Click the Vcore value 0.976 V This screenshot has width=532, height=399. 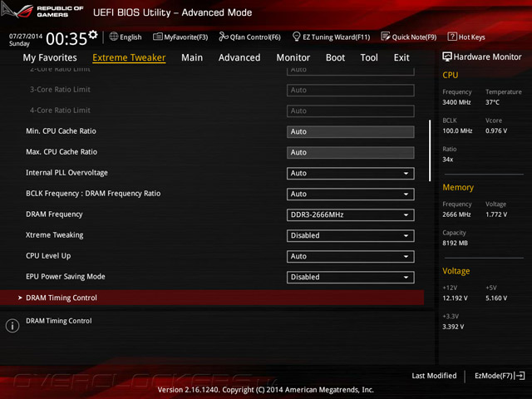[496, 131]
